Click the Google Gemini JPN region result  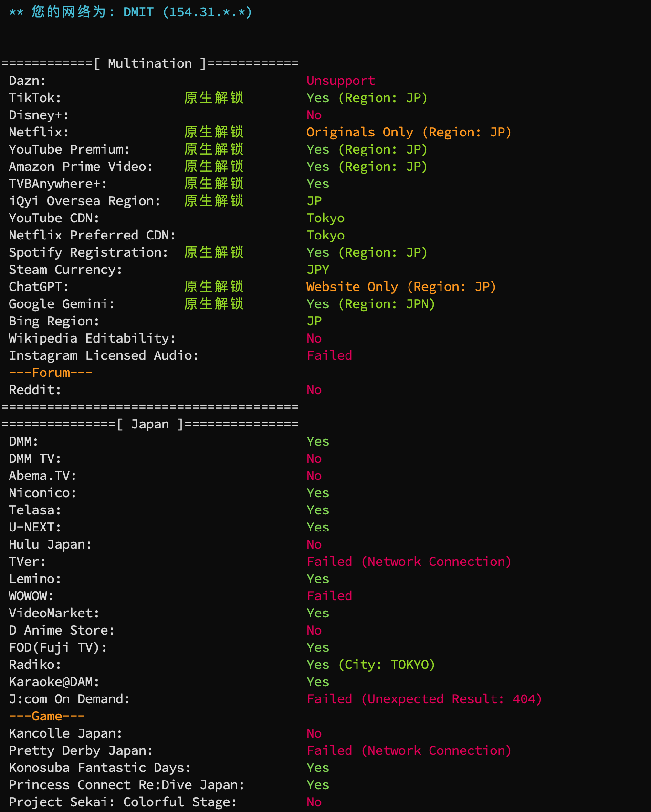click(370, 304)
